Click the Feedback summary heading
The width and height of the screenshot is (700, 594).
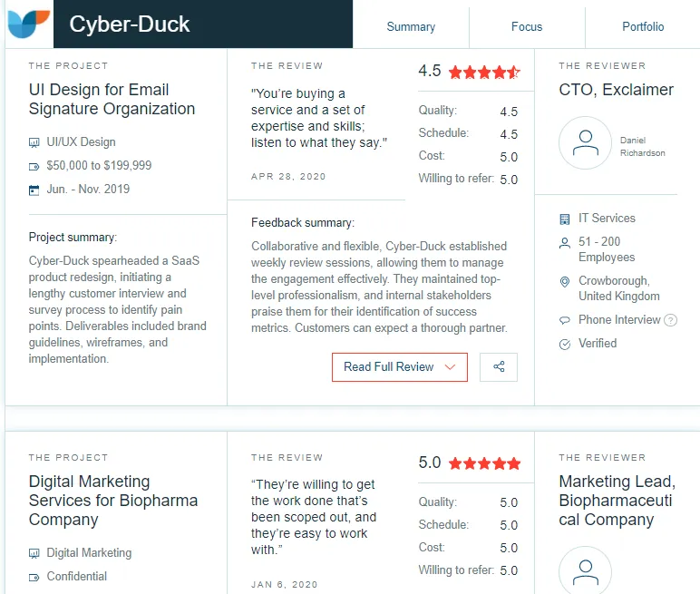303,222
